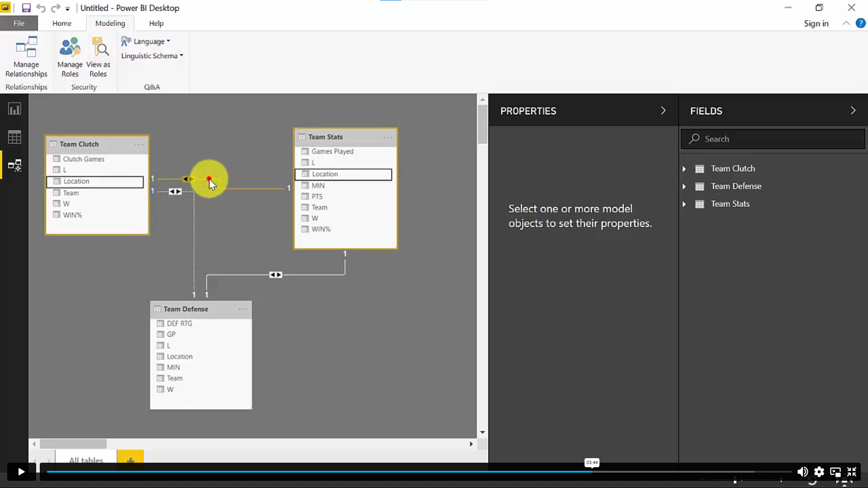The image size is (868, 488).
Task: Expand Team Defense in Fields pane
Action: pyautogui.click(x=684, y=186)
